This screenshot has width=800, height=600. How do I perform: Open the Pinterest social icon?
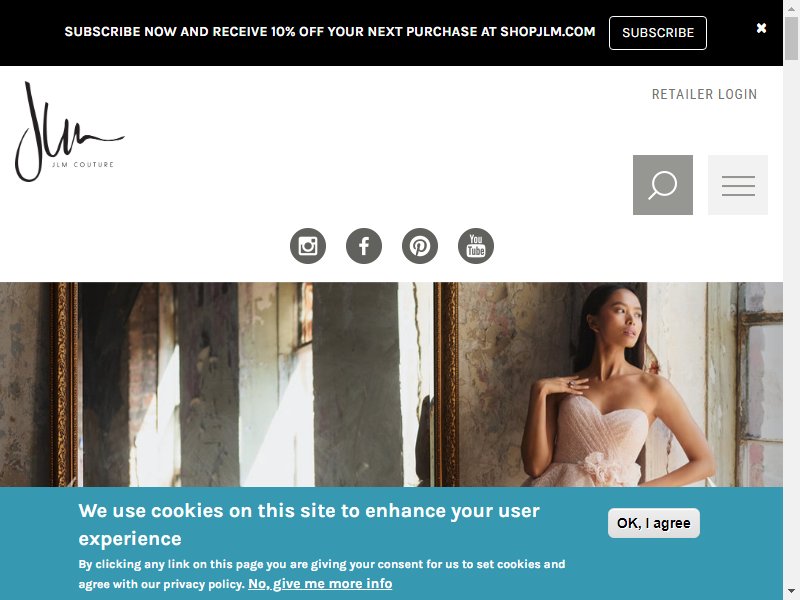420,246
